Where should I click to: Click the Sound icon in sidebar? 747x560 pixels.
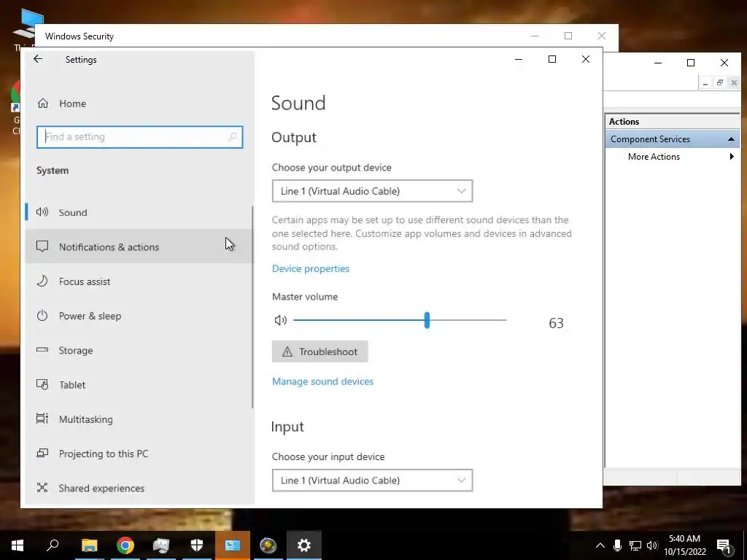coord(42,212)
